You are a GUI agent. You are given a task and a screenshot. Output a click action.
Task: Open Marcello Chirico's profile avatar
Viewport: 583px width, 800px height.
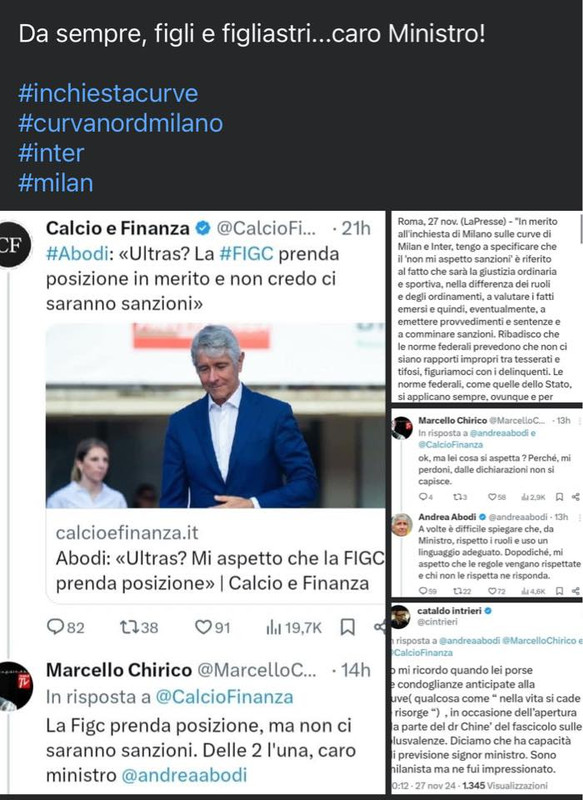pyautogui.click(x=14, y=686)
